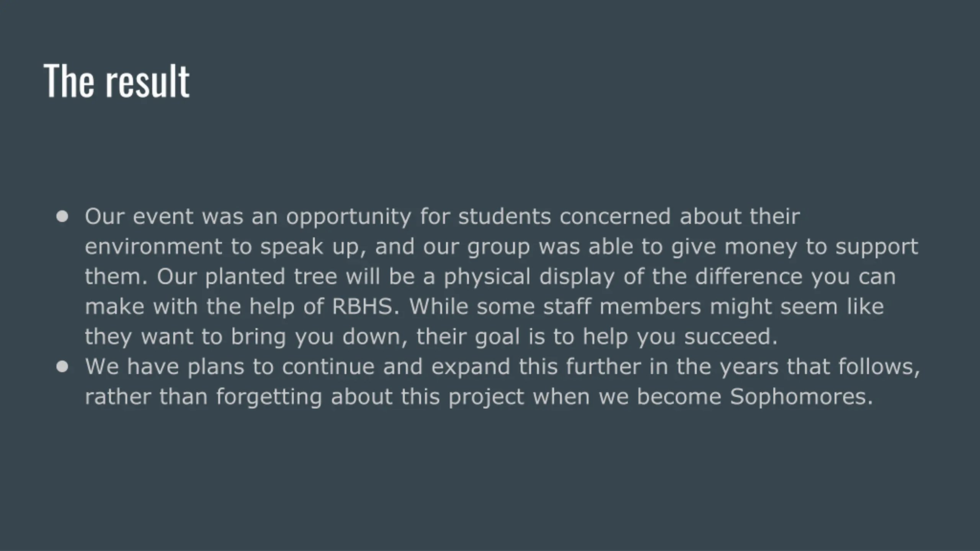Click the slide title "The result"
980x551 pixels.
click(x=116, y=81)
